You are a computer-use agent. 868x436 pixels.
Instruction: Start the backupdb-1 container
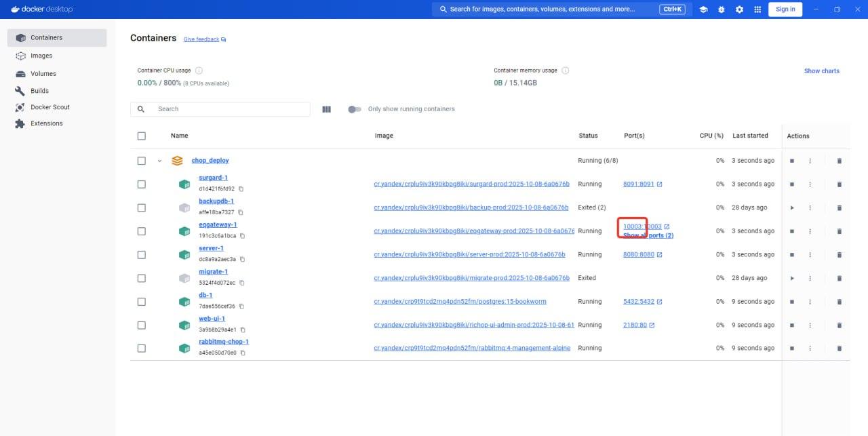point(791,207)
